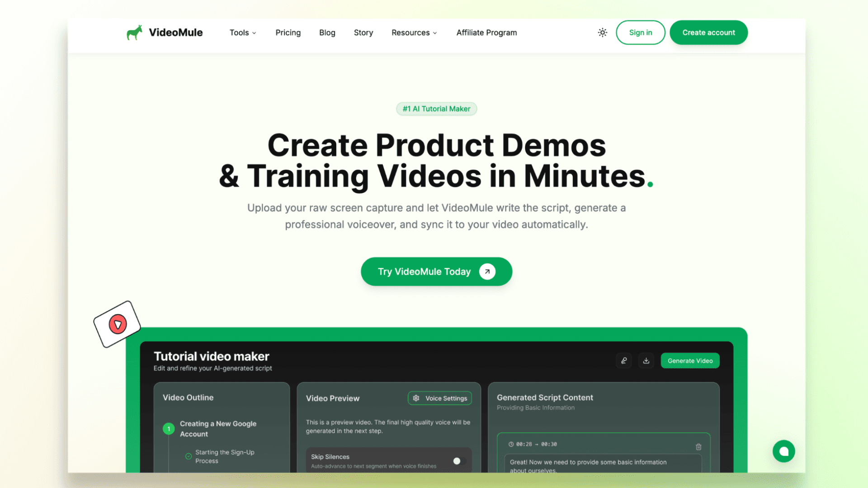
Task: Go to the Blog page
Action: coord(327,33)
